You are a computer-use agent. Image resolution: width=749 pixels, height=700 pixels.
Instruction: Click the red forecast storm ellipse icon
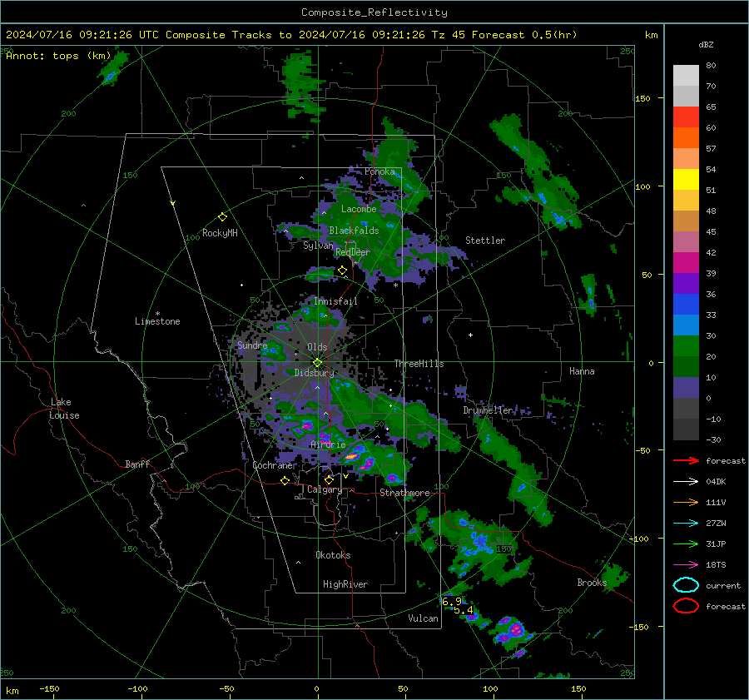(686, 606)
